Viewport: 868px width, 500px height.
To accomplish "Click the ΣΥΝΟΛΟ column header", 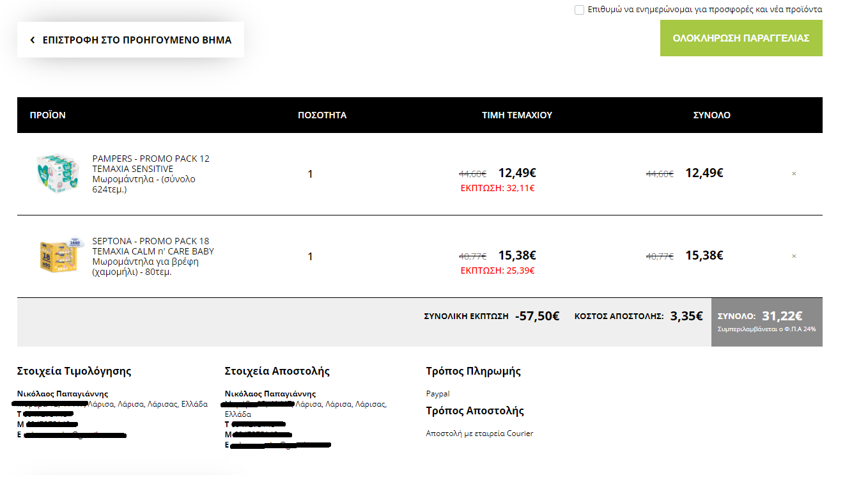I will coord(712,115).
